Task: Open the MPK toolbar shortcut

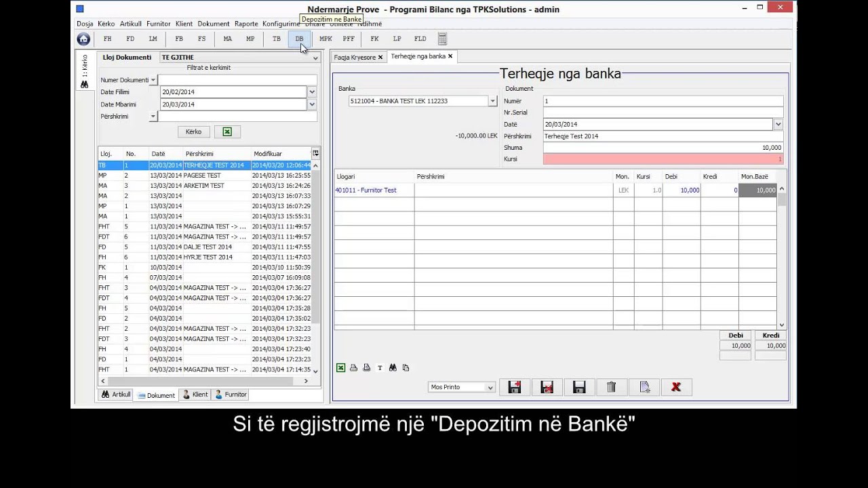Action: coord(325,39)
